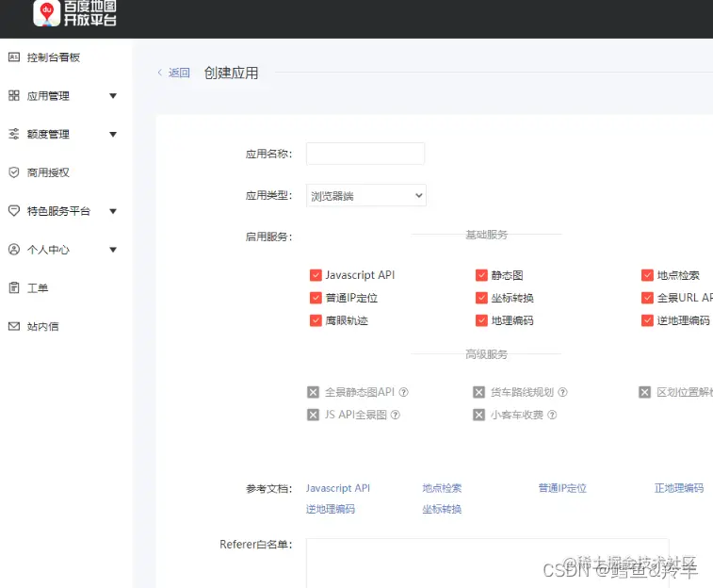Image resolution: width=713 pixels, height=588 pixels.
Task: Click the 商用授权 shield icon
Action: pyautogui.click(x=14, y=172)
